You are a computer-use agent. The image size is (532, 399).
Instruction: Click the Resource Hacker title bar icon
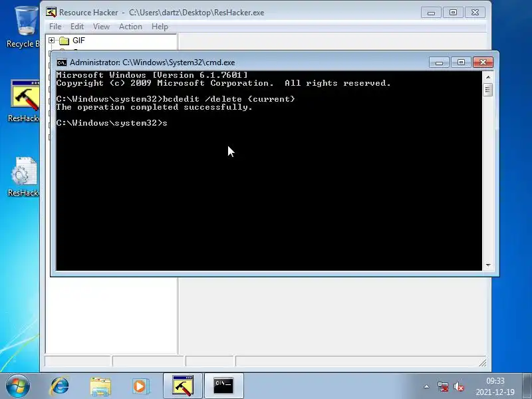pos(51,12)
